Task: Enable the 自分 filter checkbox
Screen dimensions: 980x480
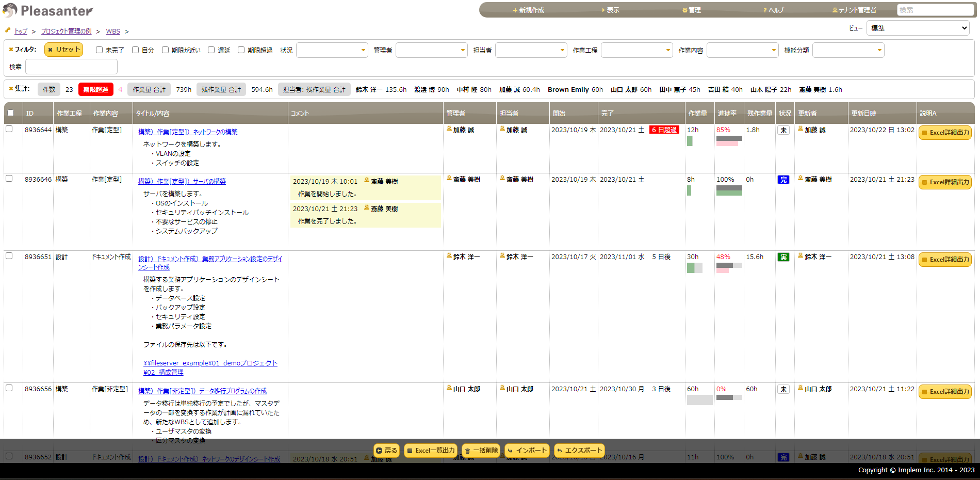Action: (136, 50)
